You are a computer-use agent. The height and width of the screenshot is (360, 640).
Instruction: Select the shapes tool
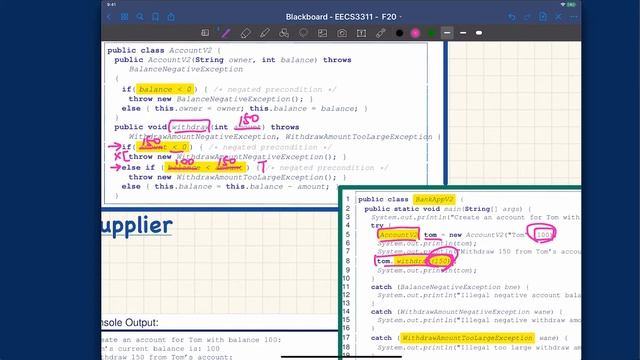point(284,33)
